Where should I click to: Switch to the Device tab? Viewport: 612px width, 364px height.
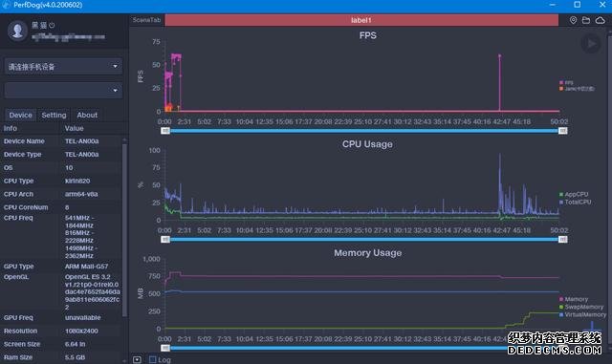tap(21, 115)
